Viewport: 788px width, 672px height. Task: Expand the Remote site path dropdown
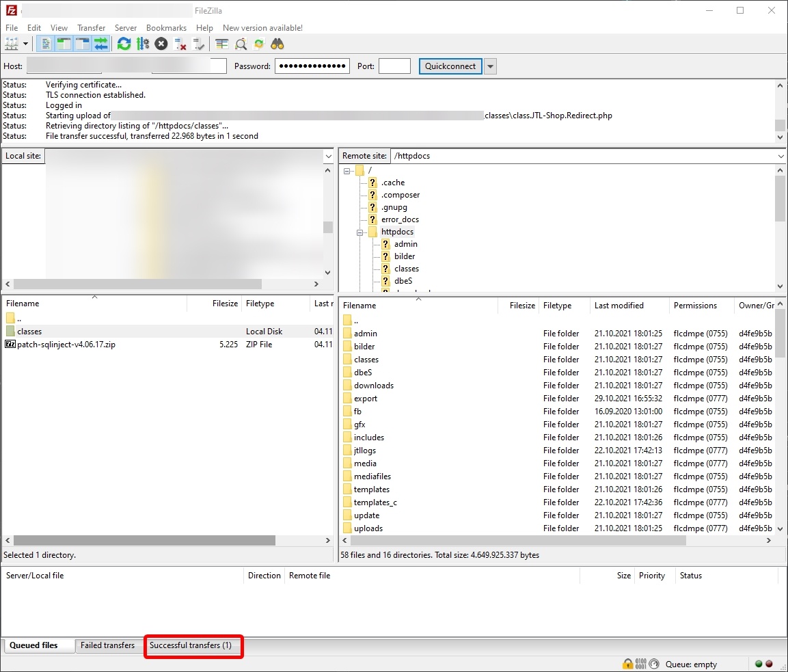[x=780, y=156]
